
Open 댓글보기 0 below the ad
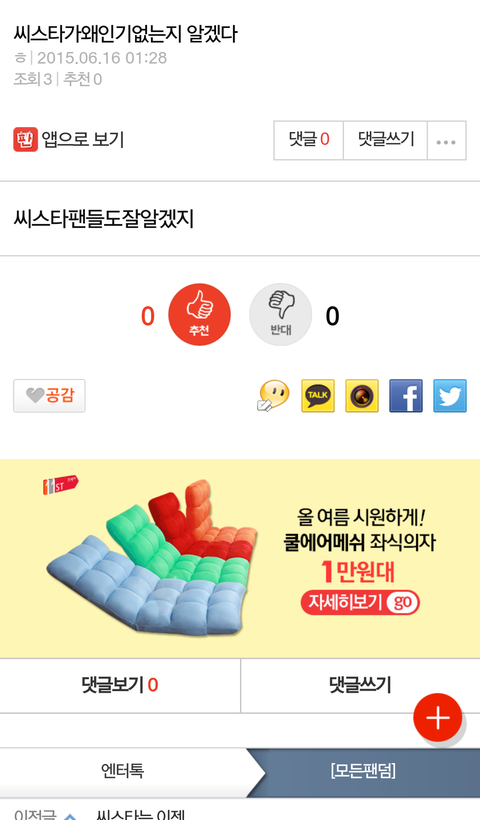pos(120,685)
